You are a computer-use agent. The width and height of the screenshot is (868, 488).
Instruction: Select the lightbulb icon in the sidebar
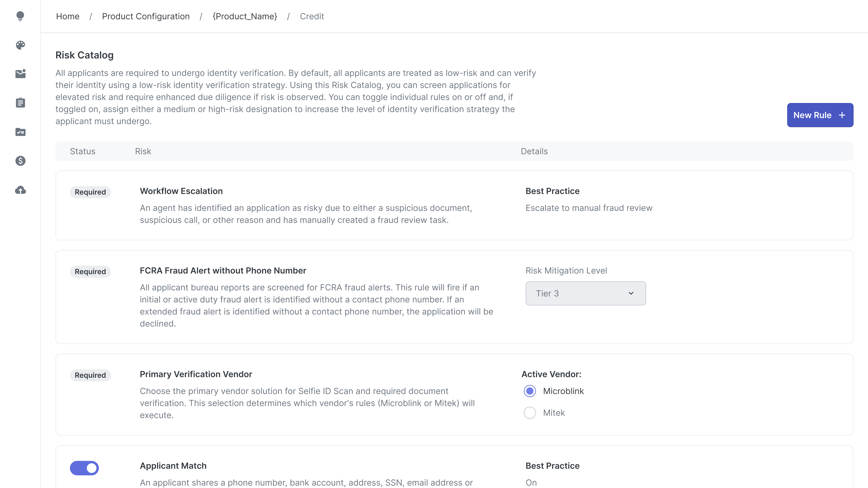(20, 16)
